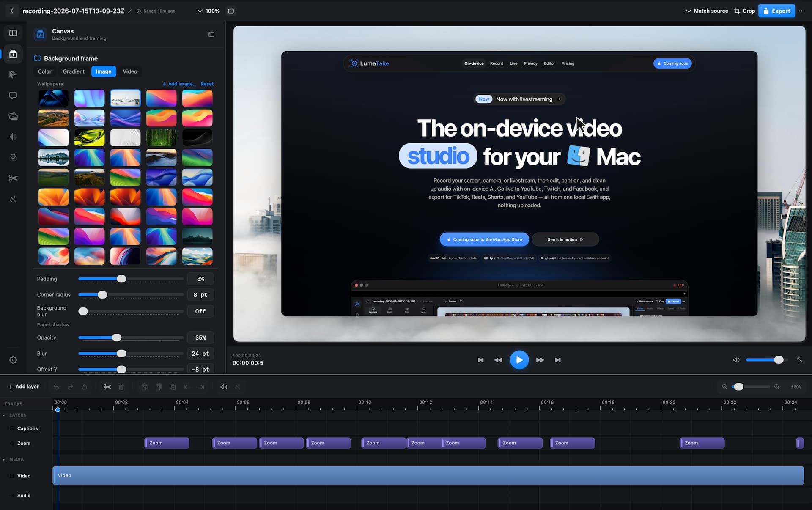Switch to the Color background tab
Screen dimensions: 812x510
pos(44,71)
